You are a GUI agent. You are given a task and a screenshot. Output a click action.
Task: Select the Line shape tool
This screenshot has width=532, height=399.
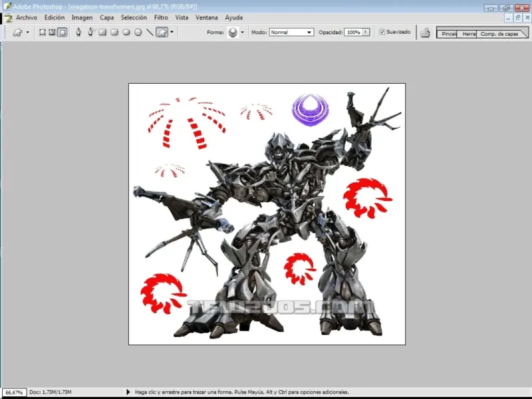150,32
